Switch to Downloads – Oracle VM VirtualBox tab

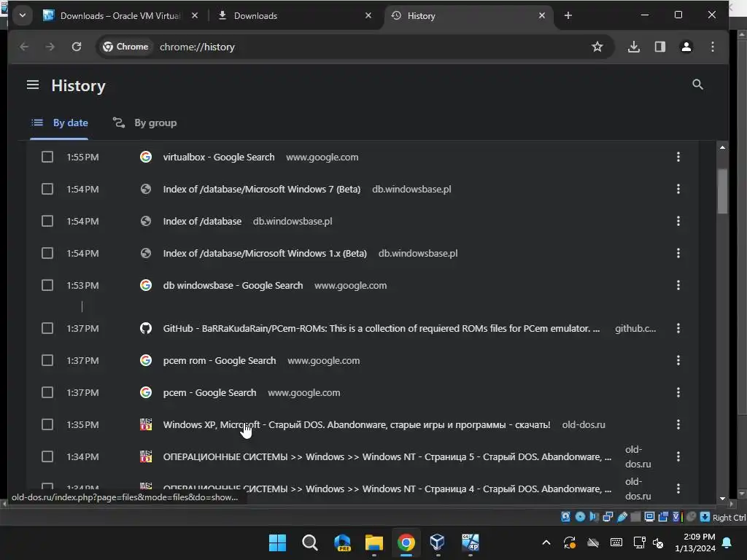point(120,16)
